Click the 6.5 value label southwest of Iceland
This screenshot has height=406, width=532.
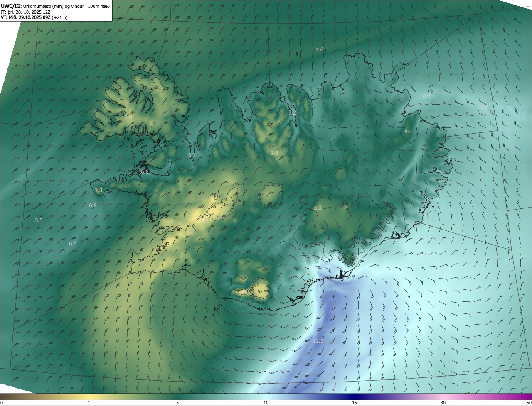(73, 243)
